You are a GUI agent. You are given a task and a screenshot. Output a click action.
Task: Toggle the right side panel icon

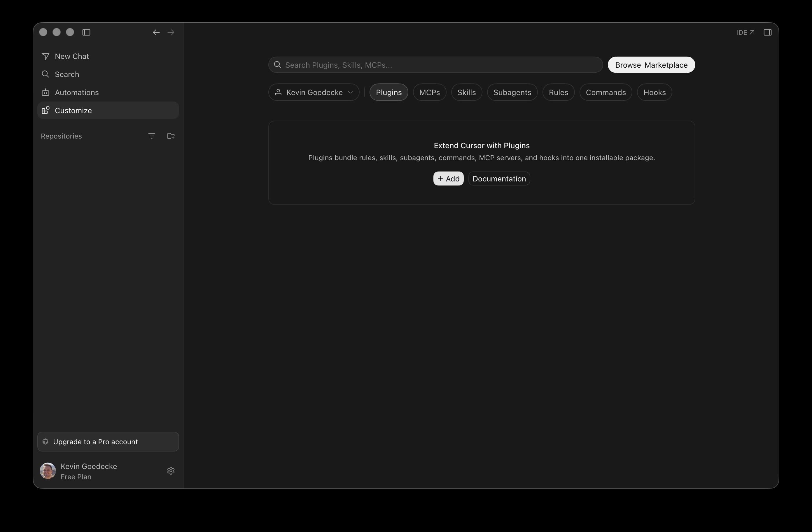767,32
